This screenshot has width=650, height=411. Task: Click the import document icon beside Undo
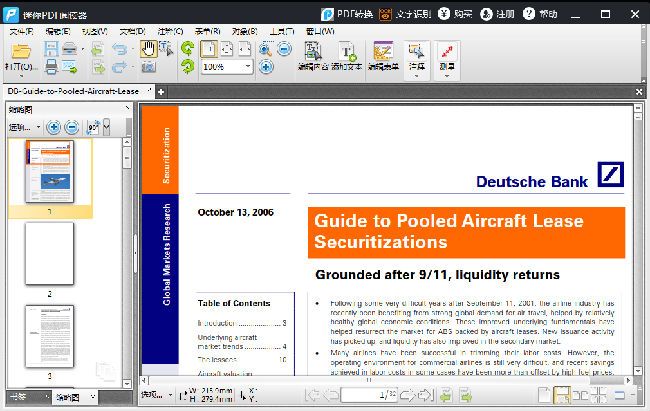click(x=97, y=50)
